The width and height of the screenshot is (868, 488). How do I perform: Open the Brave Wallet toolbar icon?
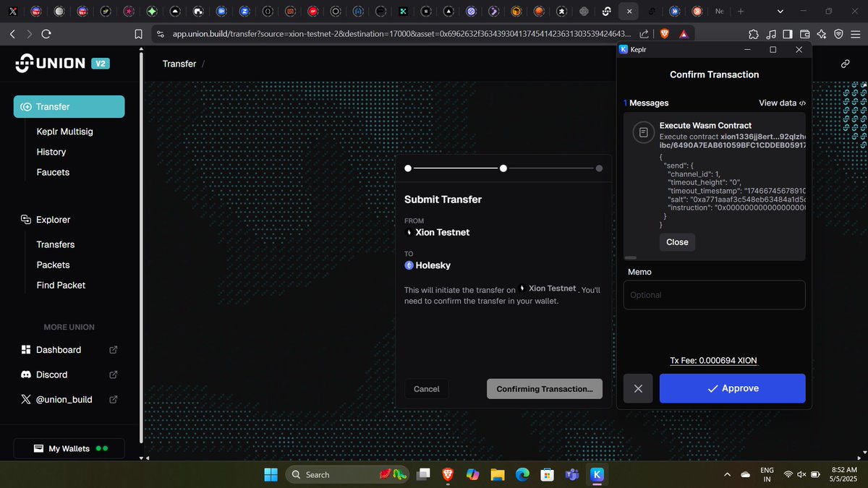[x=805, y=34]
